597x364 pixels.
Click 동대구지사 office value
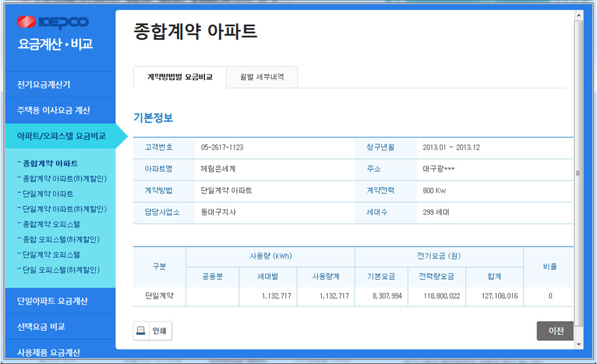tap(218, 213)
